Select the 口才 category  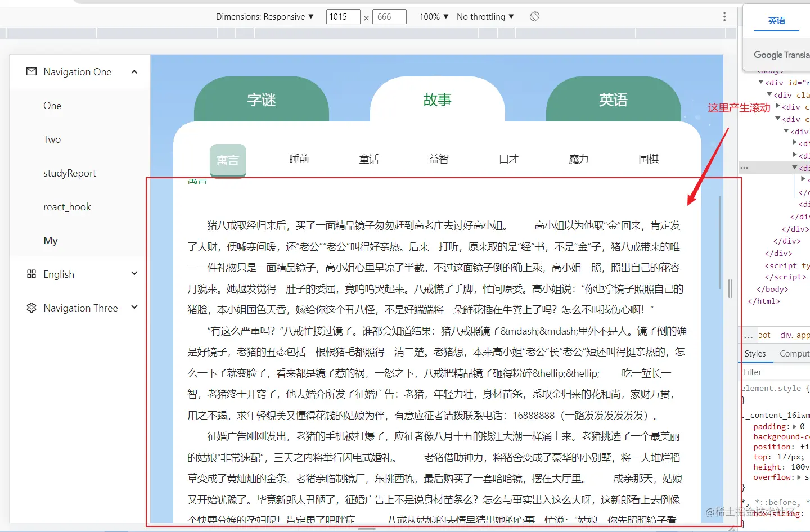pyautogui.click(x=508, y=159)
